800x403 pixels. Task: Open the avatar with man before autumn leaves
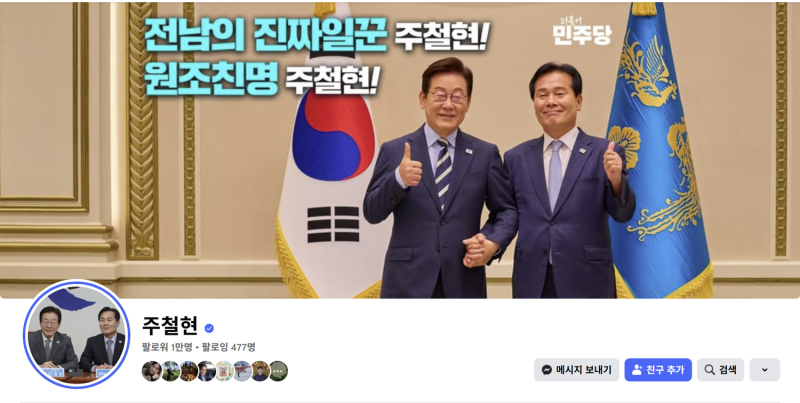tap(260, 371)
